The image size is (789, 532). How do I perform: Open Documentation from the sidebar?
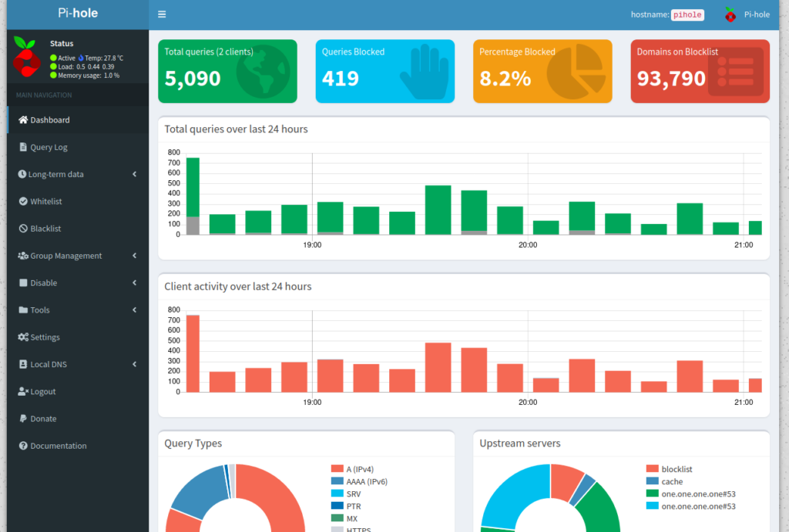78,446
